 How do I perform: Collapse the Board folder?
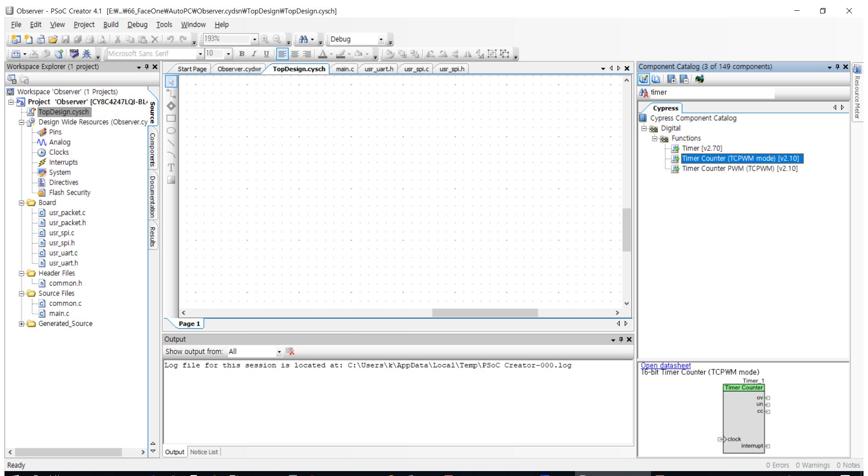[x=21, y=203]
